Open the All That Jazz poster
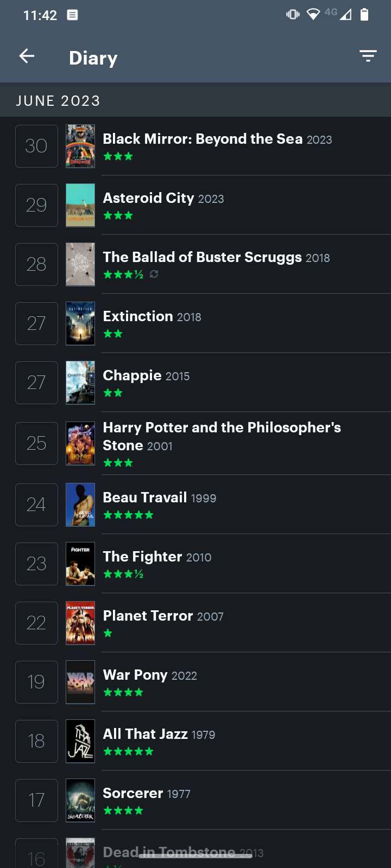This screenshot has width=391, height=868. tap(80, 741)
